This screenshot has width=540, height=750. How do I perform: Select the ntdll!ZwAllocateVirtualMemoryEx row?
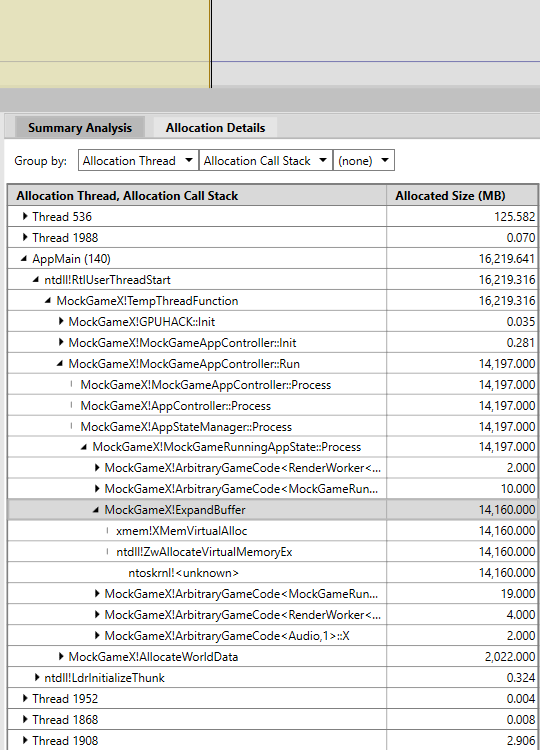pyautogui.click(x=273, y=552)
